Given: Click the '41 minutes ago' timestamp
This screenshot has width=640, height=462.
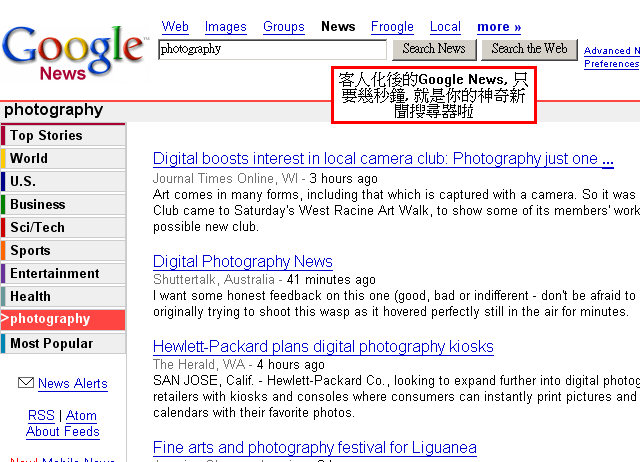Looking at the screenshot, I should (331, 280).
